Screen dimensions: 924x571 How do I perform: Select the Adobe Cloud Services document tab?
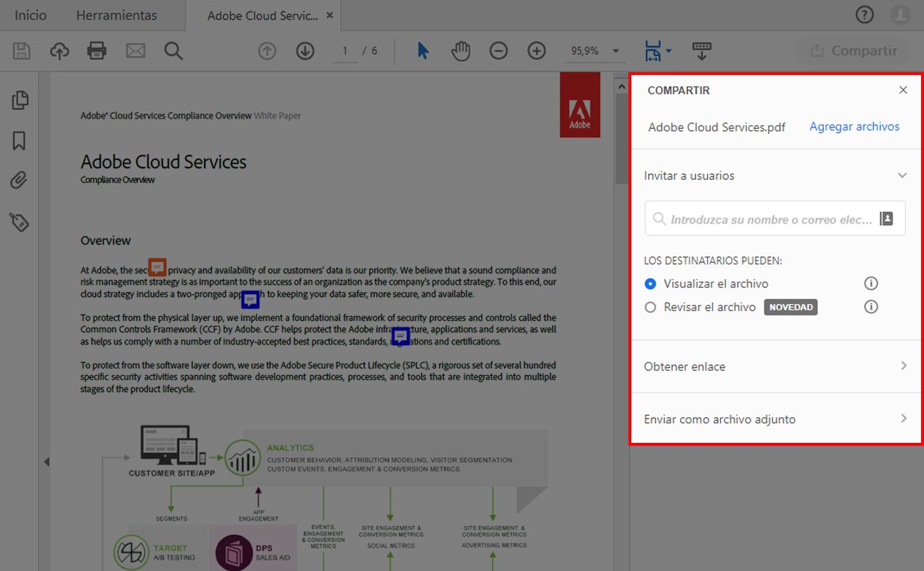(x=262, y=15)
